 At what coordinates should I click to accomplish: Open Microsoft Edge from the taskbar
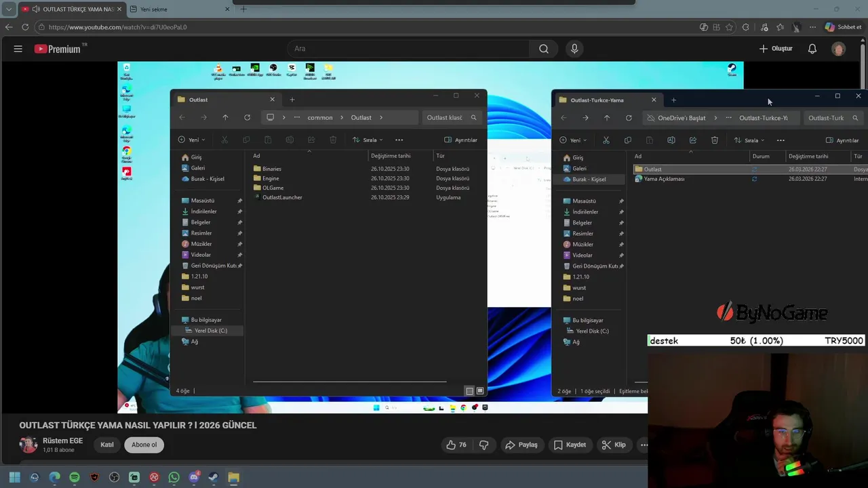pos(55,477)
